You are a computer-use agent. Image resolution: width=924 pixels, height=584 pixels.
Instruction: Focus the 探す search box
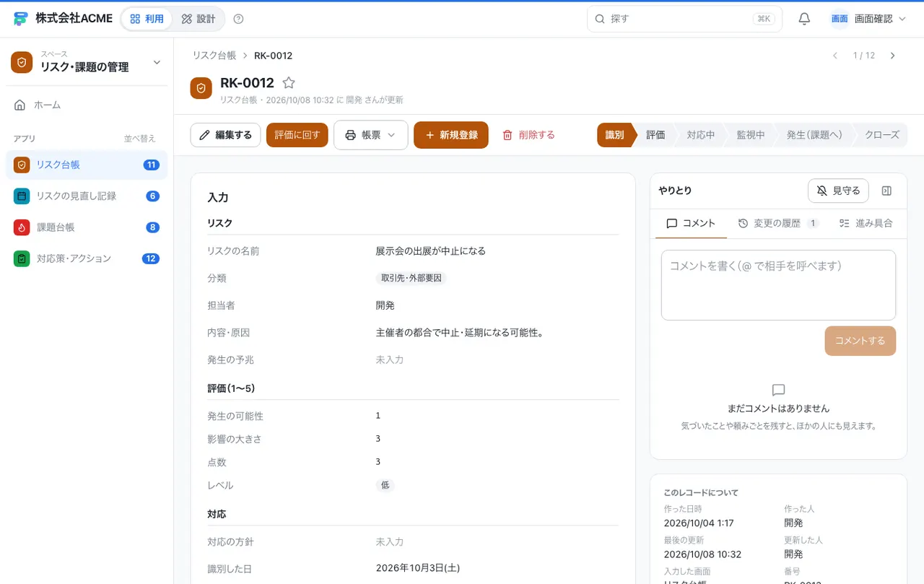tap(684, 19)
